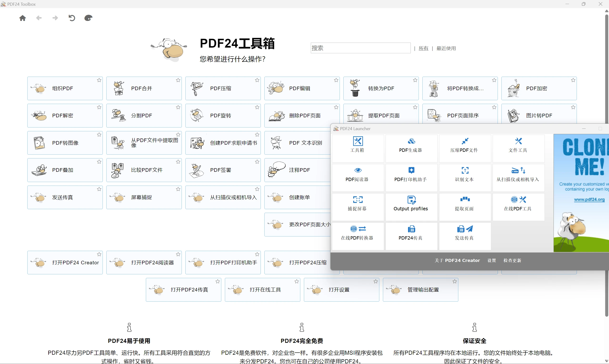The image size is (609, 364).
Task: Favorite the 发送传真 tile star
Action: click(x=99, y=189)
